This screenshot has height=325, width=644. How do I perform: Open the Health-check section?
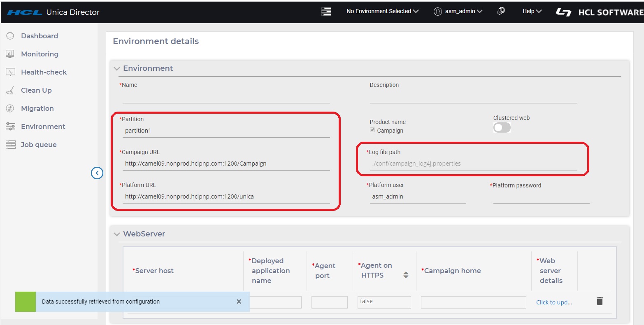click(x=44, y=72)
